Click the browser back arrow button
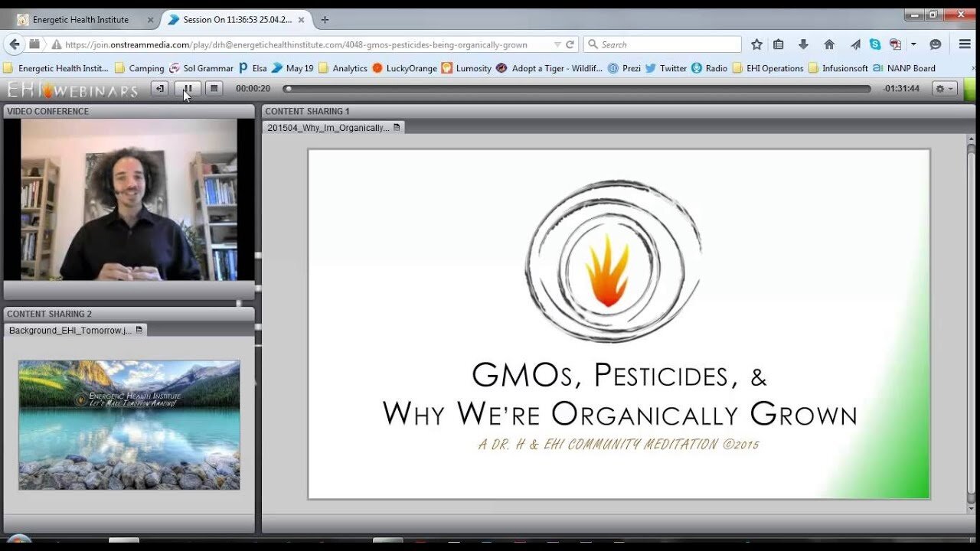Screen dimensions: 980x551 [x=15, y=44]
